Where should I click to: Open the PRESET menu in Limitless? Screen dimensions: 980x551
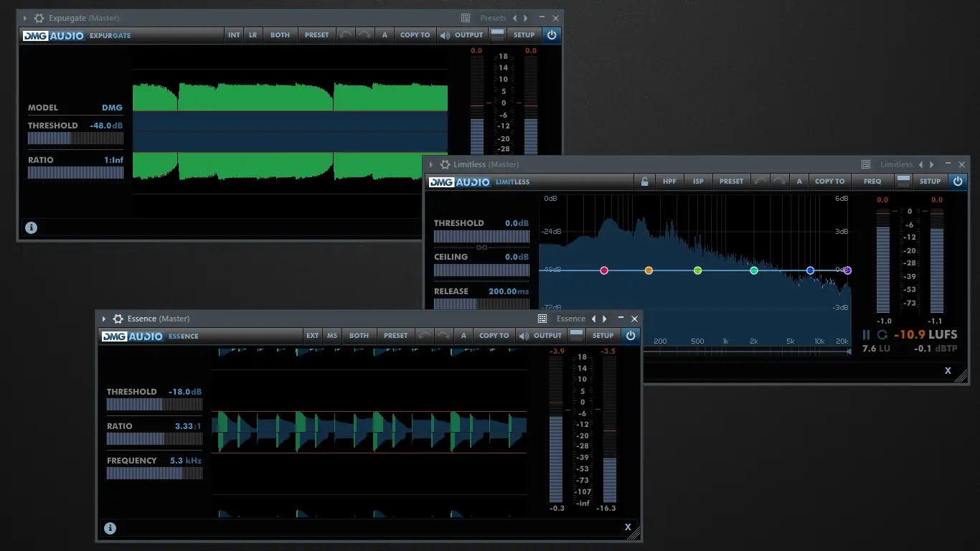tap(731, 182)
